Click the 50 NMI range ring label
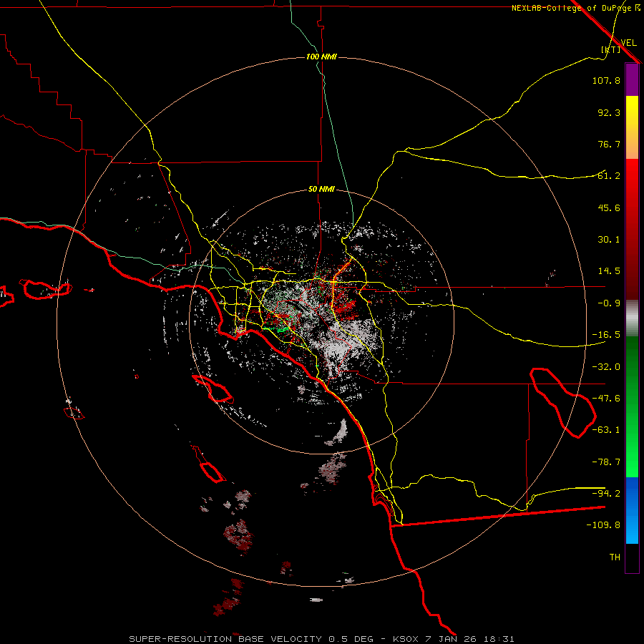644x644 pixels. [321, 189]
